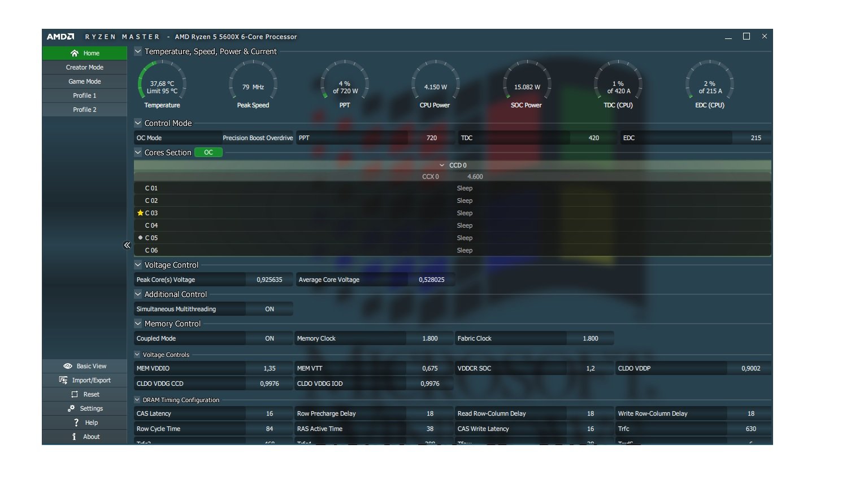This screenshot has width=868, height=488.
Task: Switch to Game Mode
Action: pyautogui.click(x=85, y=81)
